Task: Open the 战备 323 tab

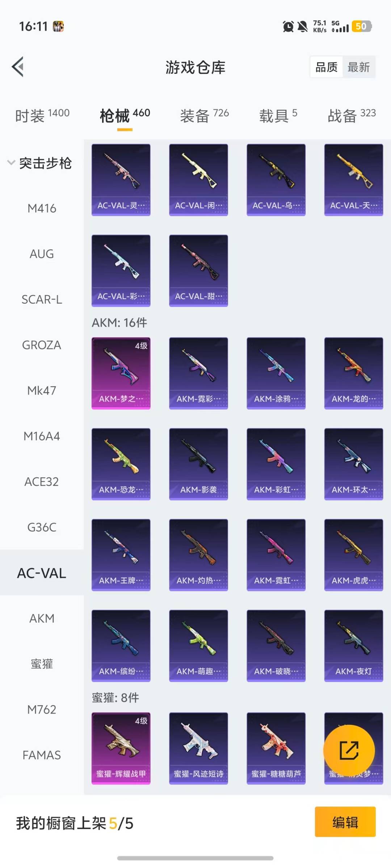Action: (x=352, y=116)
